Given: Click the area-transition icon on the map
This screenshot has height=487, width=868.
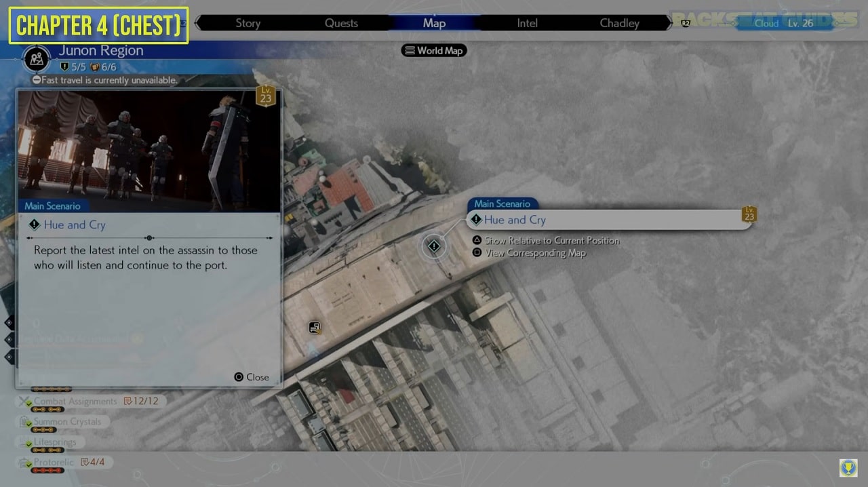Looking at the screenshot, I should (x=315, y=328).
